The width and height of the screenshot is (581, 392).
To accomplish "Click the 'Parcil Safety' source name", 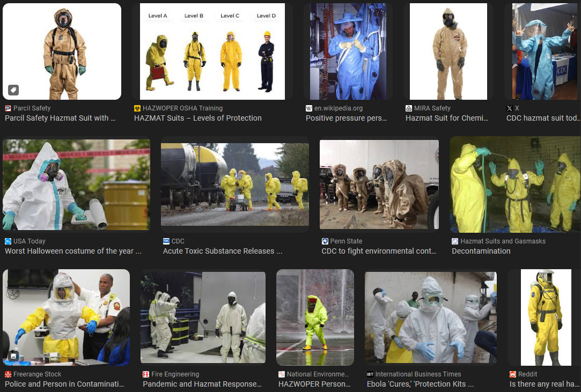I will coord(32,108).
